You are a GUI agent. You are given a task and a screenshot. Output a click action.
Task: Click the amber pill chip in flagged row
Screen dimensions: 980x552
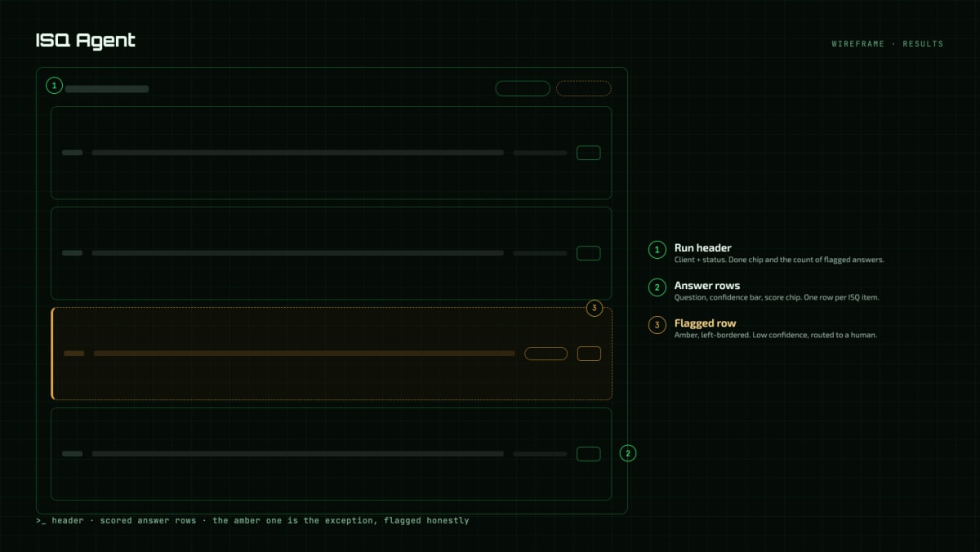[x=546, y=354]
